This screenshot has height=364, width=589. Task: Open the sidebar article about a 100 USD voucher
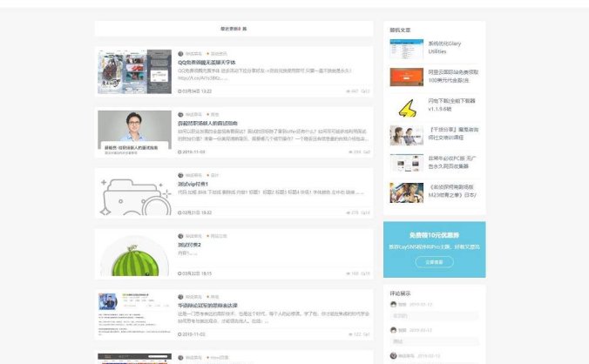click(x=453, y=76)
